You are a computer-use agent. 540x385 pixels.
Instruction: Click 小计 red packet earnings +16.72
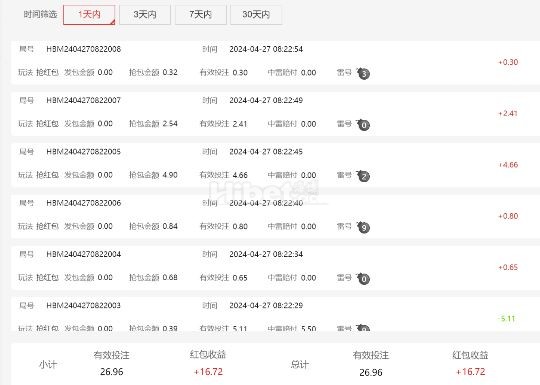click(208, 372)
